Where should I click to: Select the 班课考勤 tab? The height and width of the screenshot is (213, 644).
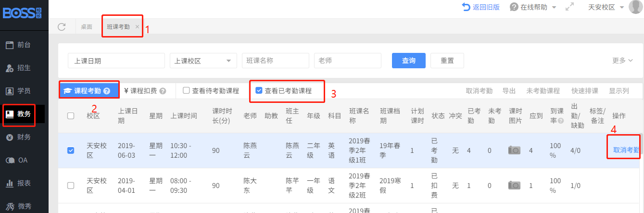click(118, 27)
